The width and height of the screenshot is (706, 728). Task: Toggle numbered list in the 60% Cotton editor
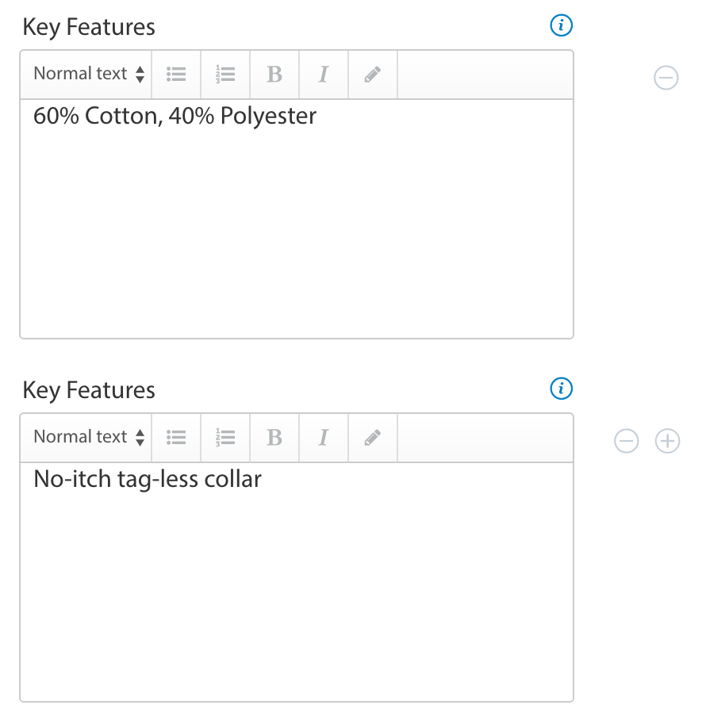click(x=225, y=75)
